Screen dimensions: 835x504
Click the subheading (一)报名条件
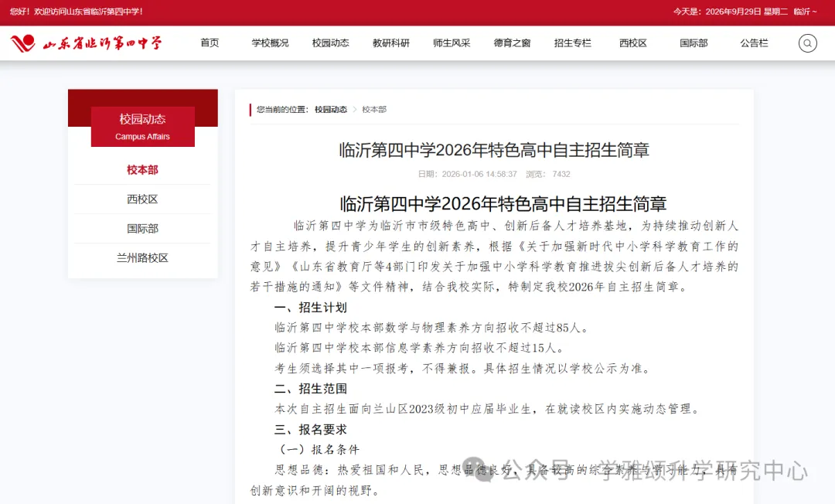coord(319,449)
